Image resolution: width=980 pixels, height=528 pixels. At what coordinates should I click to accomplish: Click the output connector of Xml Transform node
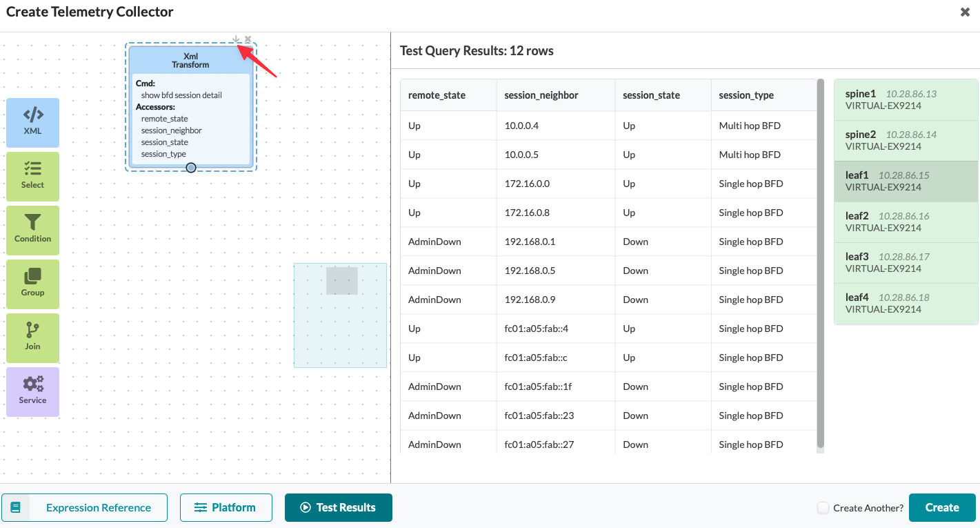tap(191, 168)
